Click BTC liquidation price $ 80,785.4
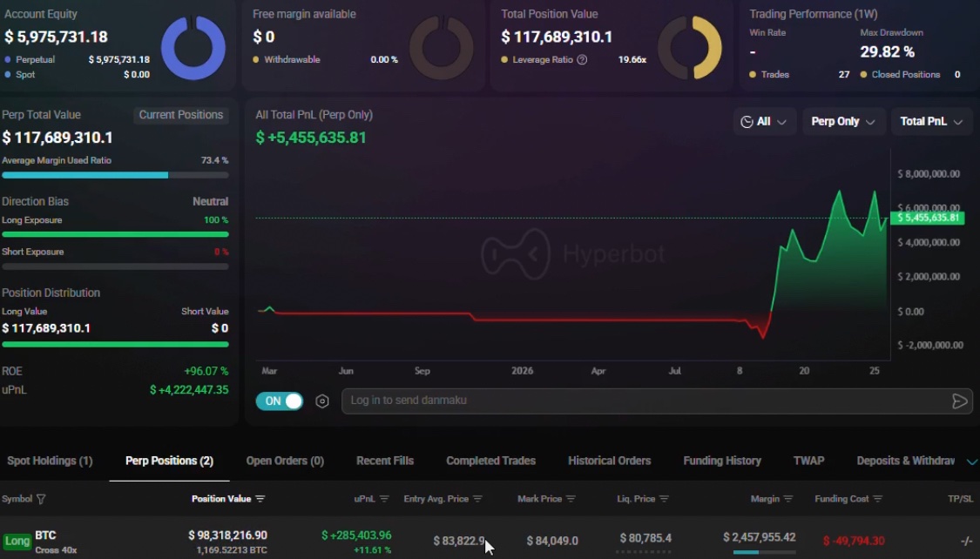Screen dimensions: 980x559 coord(645,538)
